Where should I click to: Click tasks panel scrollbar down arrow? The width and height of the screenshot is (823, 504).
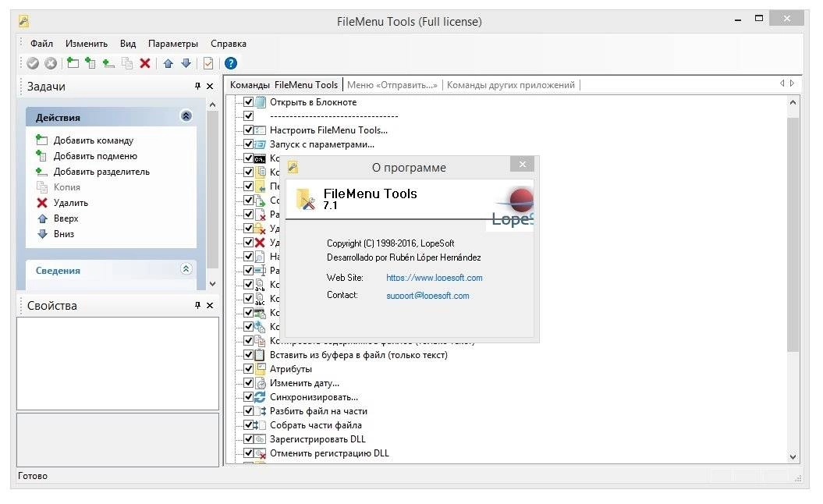(212, 283)
